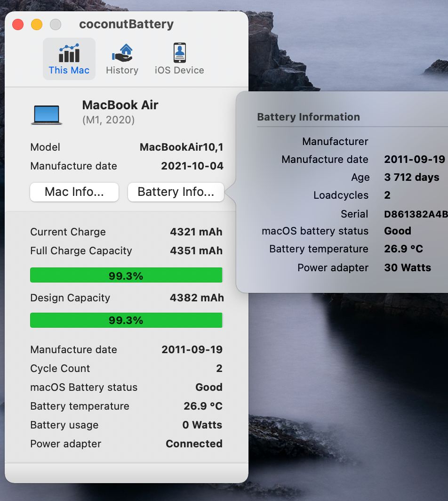This screenshot has width=448, height=501.
Task: Click the Design Capacity value 4382 mAh
Action: click(197, 298)
